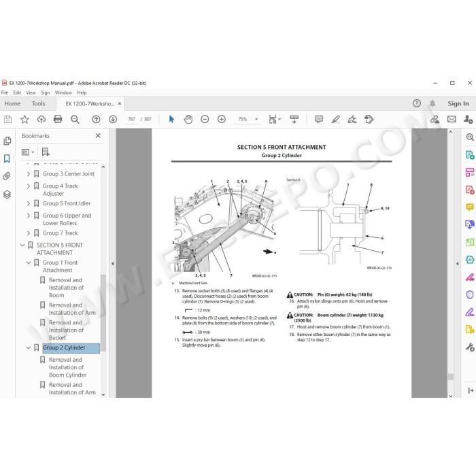Add a comment sticky note
The height and width of the screenshot is (476, 476).
319,119
